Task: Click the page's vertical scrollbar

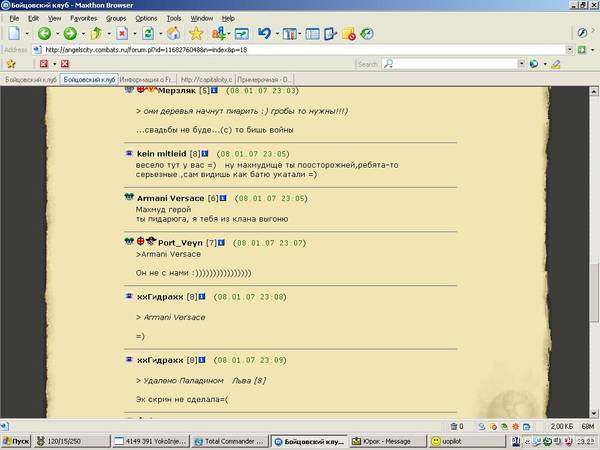Action: point(594,250)
